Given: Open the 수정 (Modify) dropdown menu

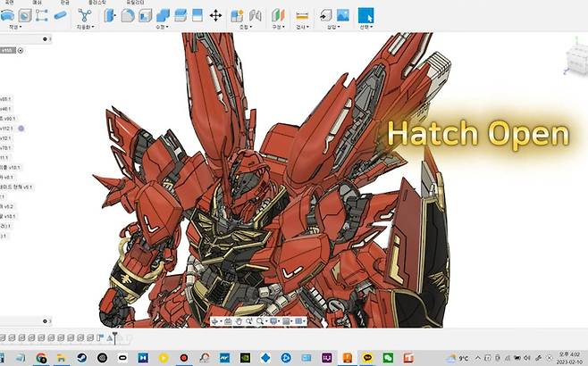Looking at the screenshot, I should click(x=164, y=27).
